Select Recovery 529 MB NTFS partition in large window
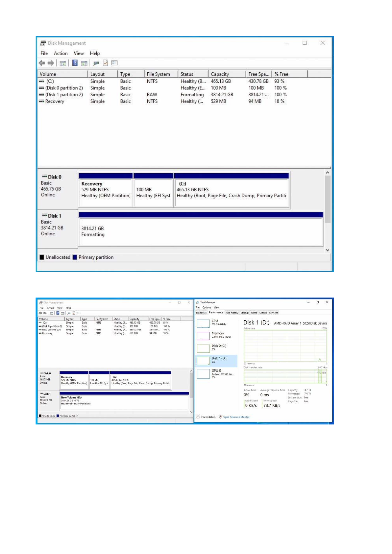 tap(106, 190)
